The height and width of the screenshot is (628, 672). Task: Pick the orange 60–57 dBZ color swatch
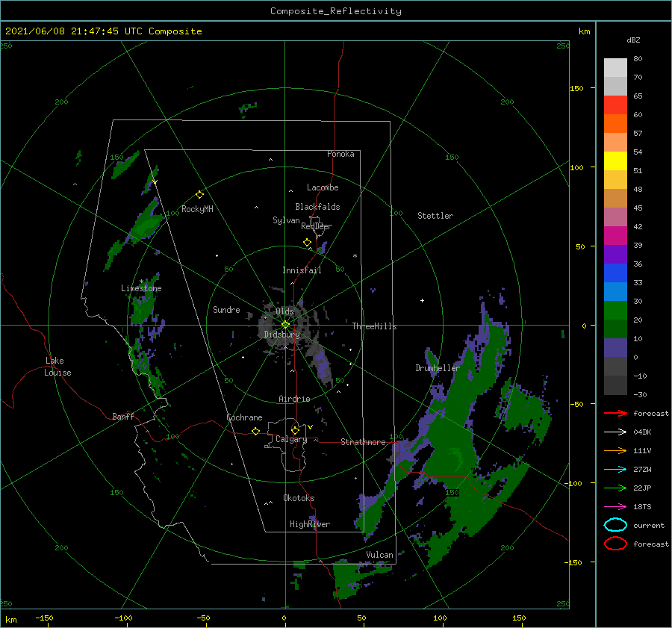615,124
